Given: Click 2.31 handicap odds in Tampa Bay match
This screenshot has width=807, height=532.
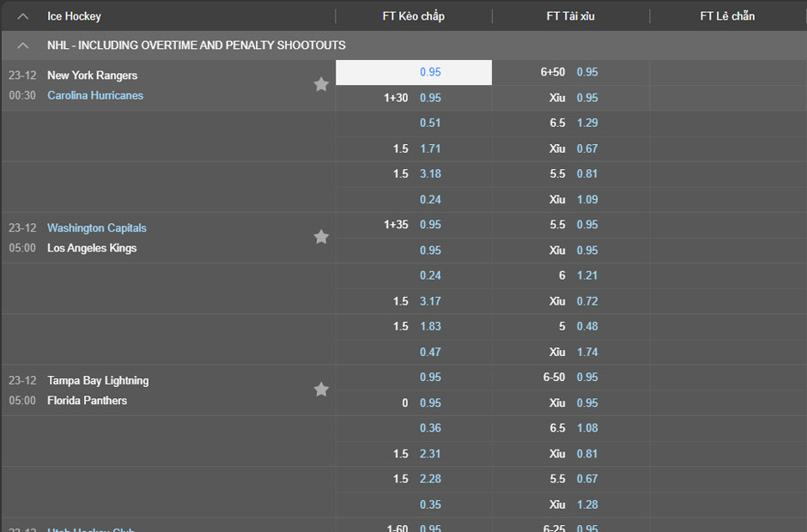Looking at the screenshot, I should pyautogui.click(x=430, y=454).
